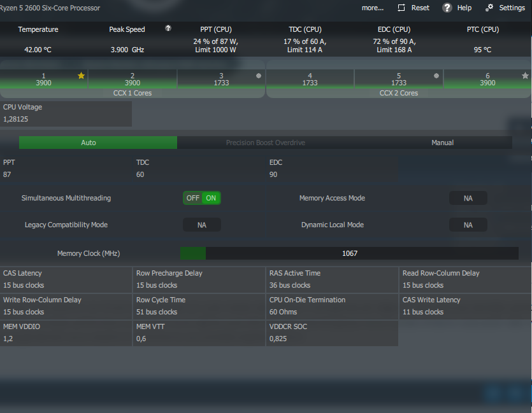532x413 pixels.
Task: Click CAS Latency 15 bus clocks
Action: pyautogui.click(x=24, y=285)
